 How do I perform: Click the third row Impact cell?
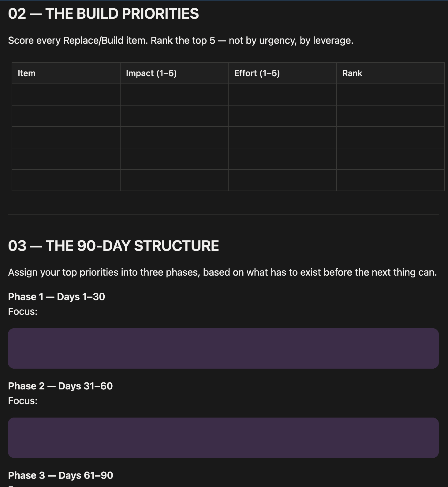[x=174, y=137]
